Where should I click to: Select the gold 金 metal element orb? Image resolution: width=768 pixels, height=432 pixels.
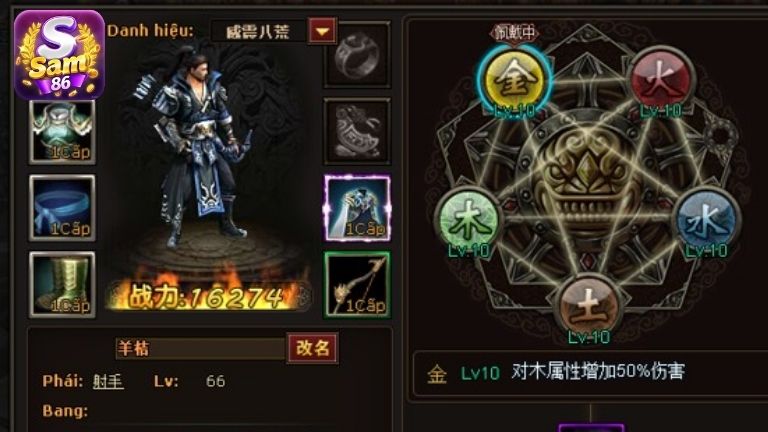[515, 81]
